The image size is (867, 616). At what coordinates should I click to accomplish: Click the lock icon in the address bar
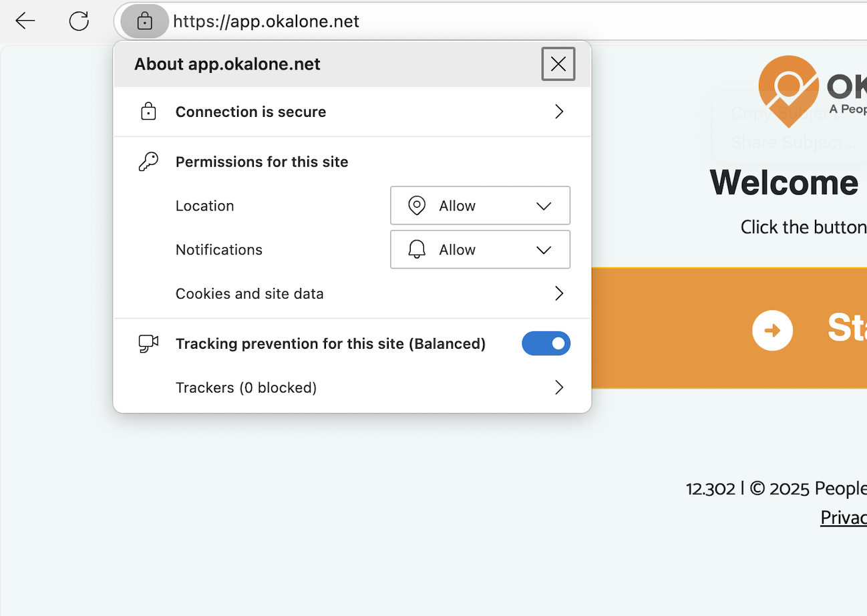point(144,21)
